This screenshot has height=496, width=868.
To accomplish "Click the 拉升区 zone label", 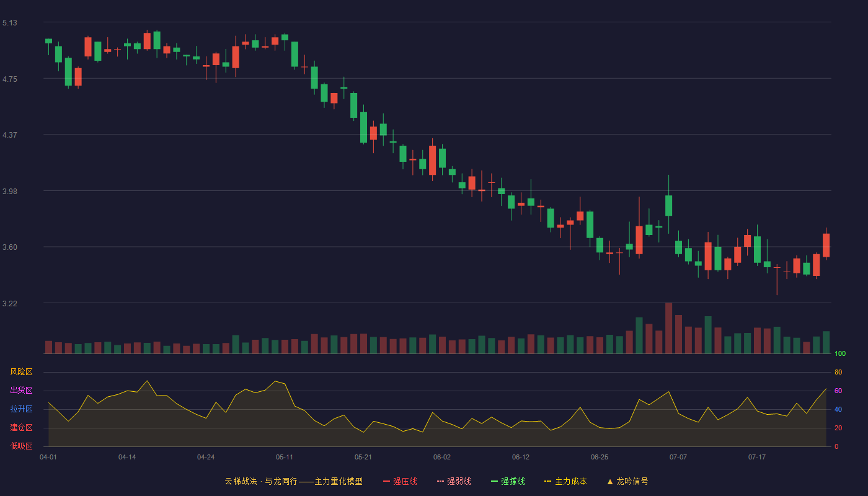I will click(21, 409).
